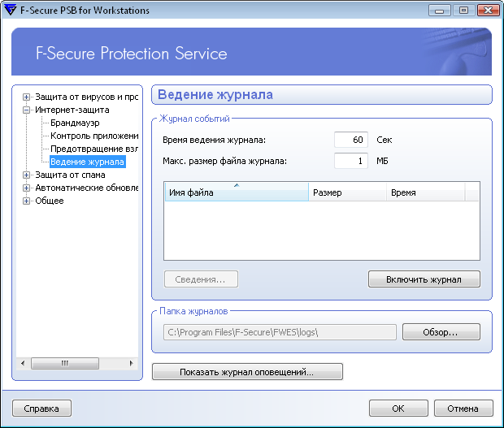Select Автоматические обновления tree item
The image size is (504, 428).
[86, 188]
